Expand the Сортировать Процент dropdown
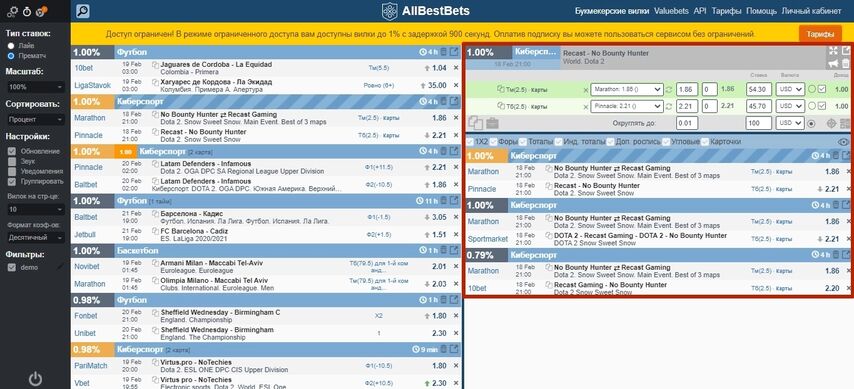 point(35,120)
